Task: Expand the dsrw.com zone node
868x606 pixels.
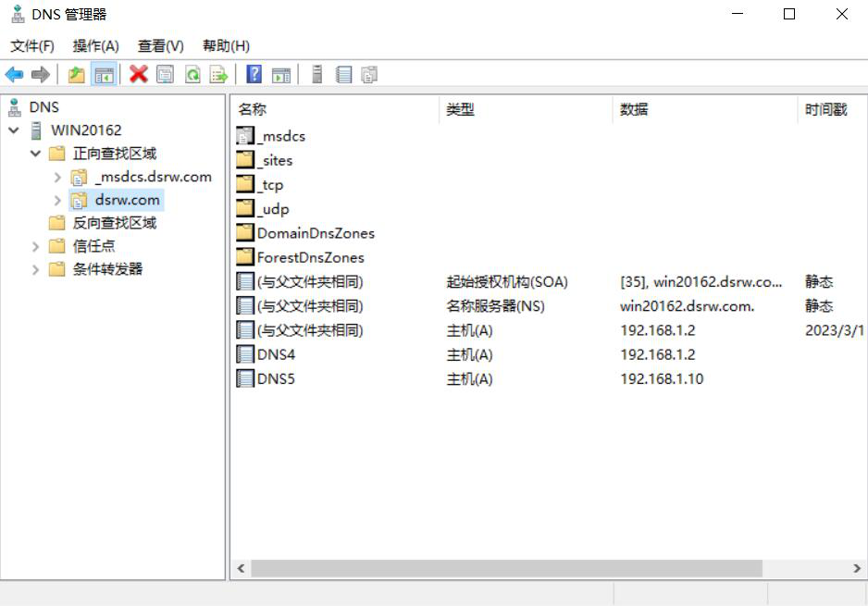Action: [57, 200]
